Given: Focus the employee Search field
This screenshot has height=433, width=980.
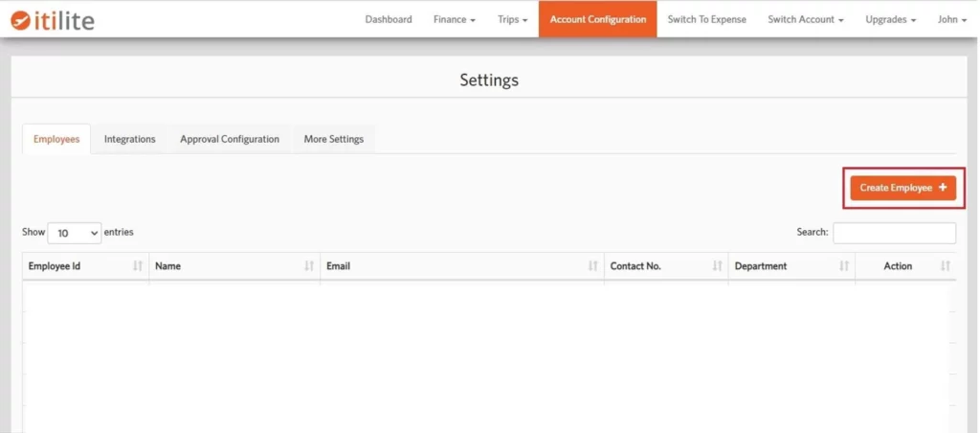Looking at the screenshot, I should [x=894, y=233].
